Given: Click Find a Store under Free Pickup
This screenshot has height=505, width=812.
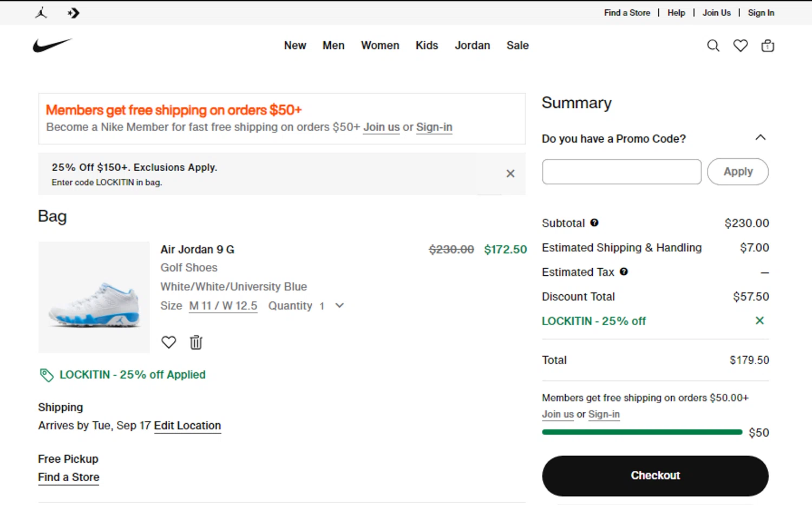Looking at the screenshot, I should click(69, 477).
